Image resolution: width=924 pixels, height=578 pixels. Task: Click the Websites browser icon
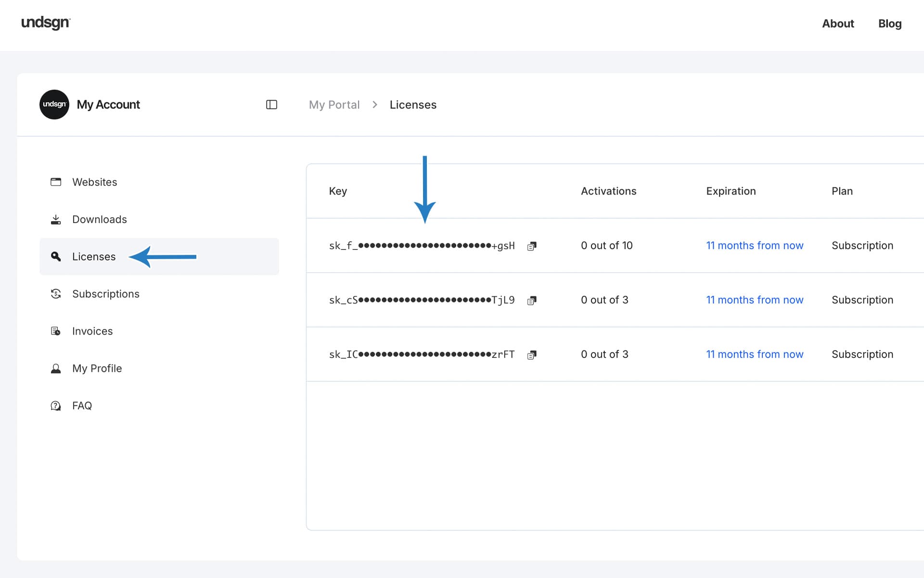56,182
